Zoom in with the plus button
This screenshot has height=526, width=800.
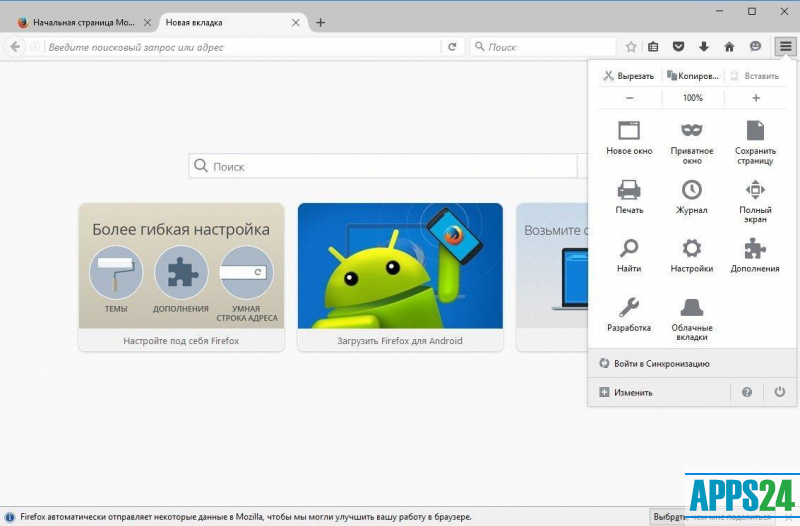pyautogui.click(x=755, y=98)
